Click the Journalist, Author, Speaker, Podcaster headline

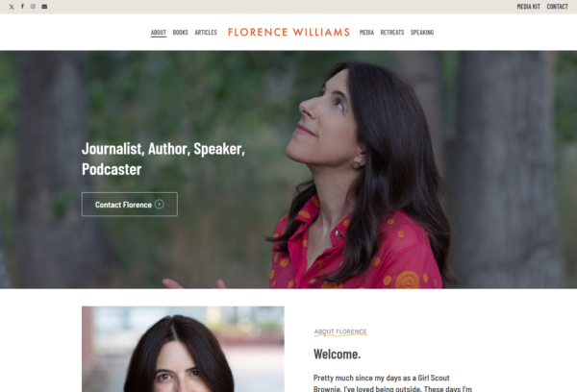[x=163, y=159]
